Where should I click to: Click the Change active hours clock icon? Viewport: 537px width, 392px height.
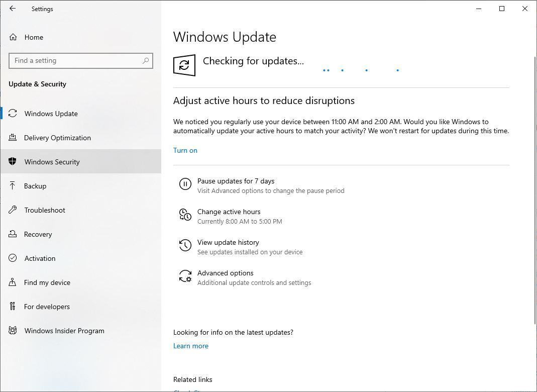point(185,215)
